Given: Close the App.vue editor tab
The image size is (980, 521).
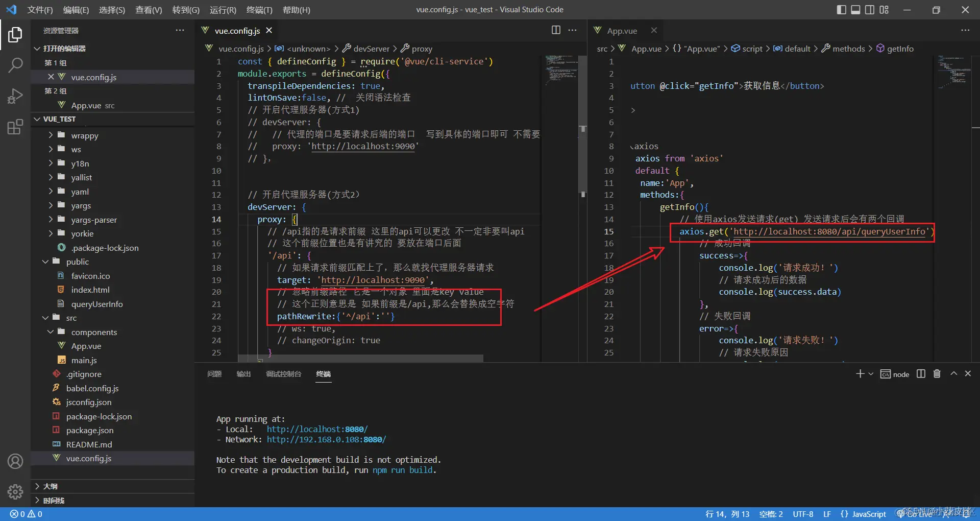Looking at the screenshot, I should pyautogui.click(x=654, y=31).
